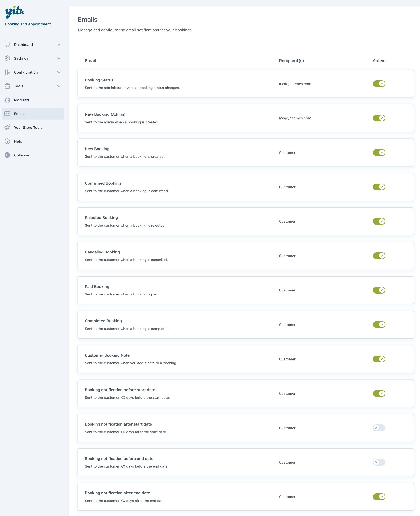
Task: Disable the Booking Status email toggle
Action: tap(379, 83)
